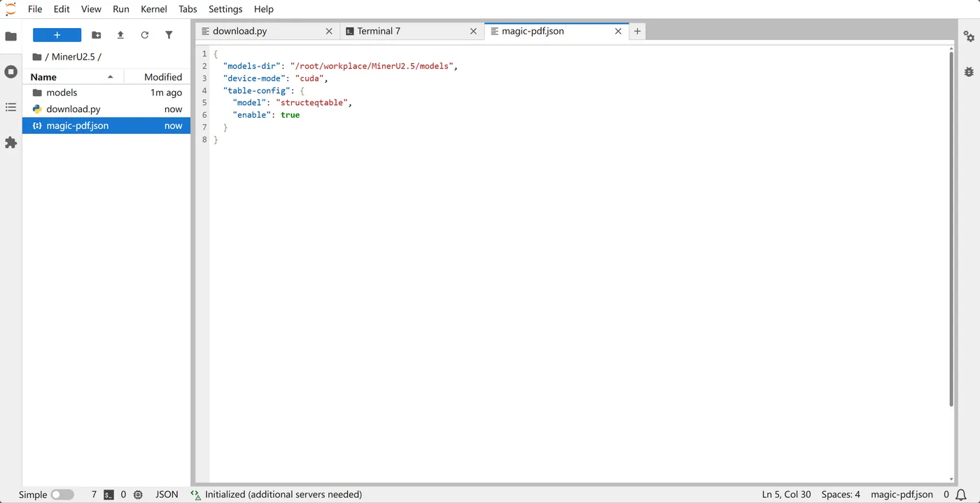Open the Settings menu

[x=225, y=9]
